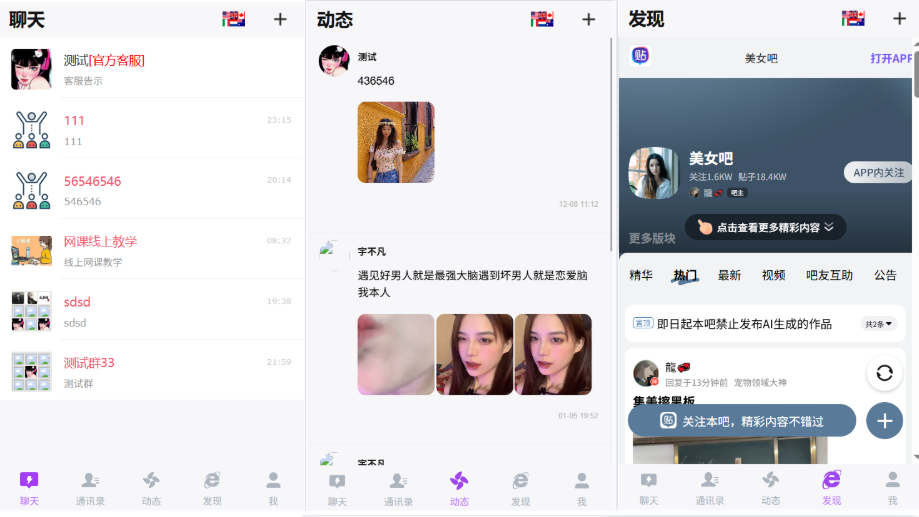Tap 我 icon in the middle panel bottom bar
This screenshot has height=517, width=919.
pos(581,481)
